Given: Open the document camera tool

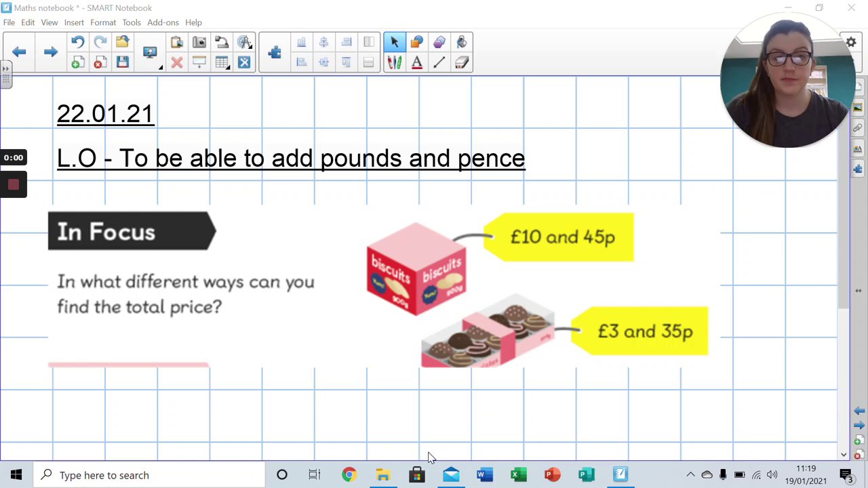Looking at the screenshot, I should (x=221, y=42).
